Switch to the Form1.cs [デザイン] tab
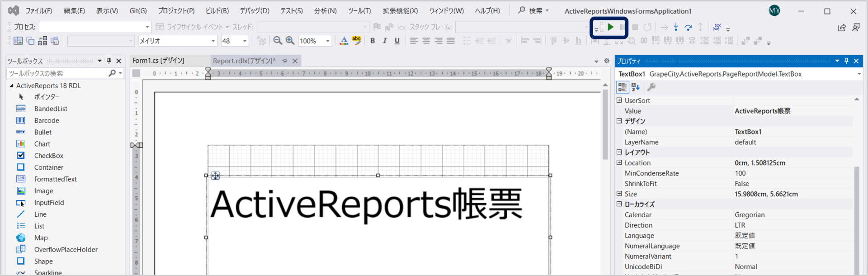 (x=159, y=61)
